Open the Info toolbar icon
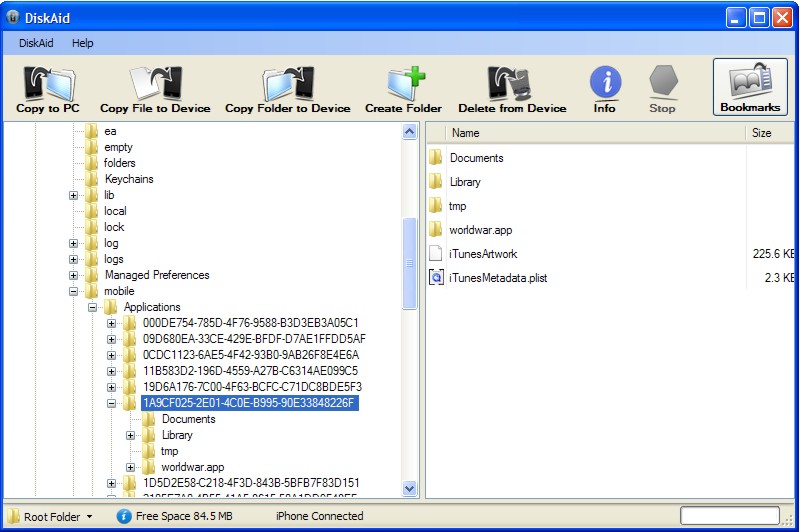 (x=605, y=82)
